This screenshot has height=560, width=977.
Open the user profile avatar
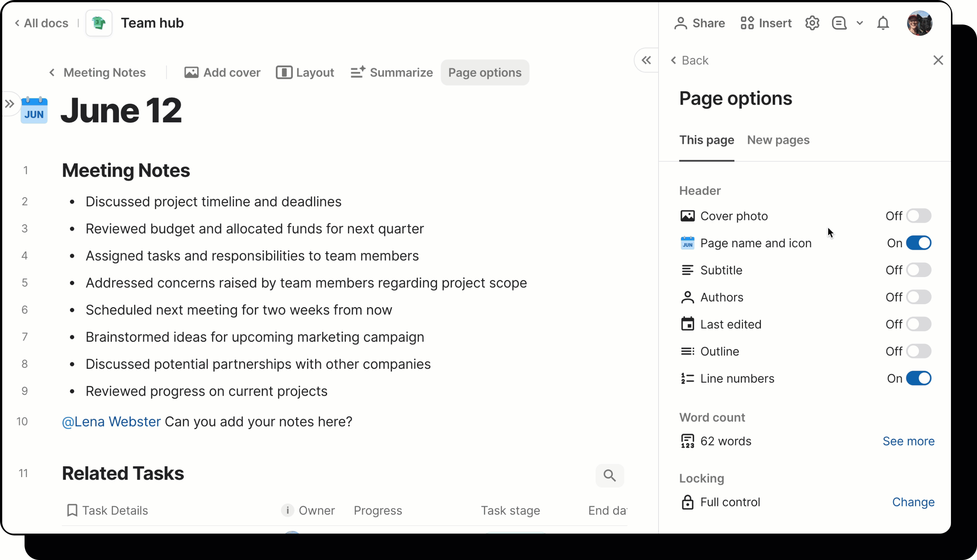click(x=920, y=23)
